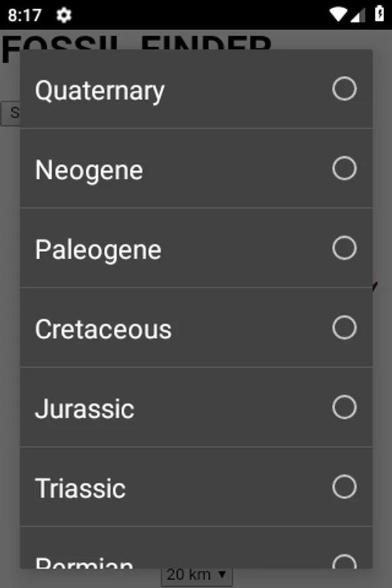
Task: Open the settings gear in status bar
Action: tap(63, 14)
